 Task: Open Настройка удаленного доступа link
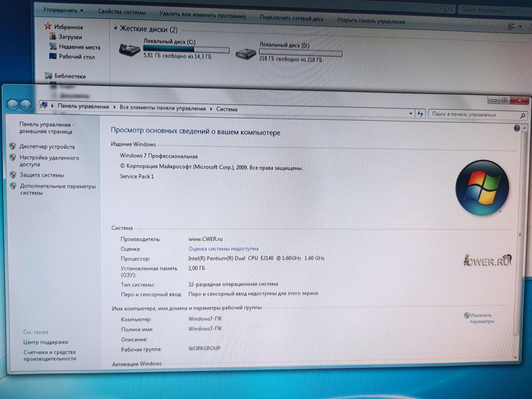pos(49,161)
